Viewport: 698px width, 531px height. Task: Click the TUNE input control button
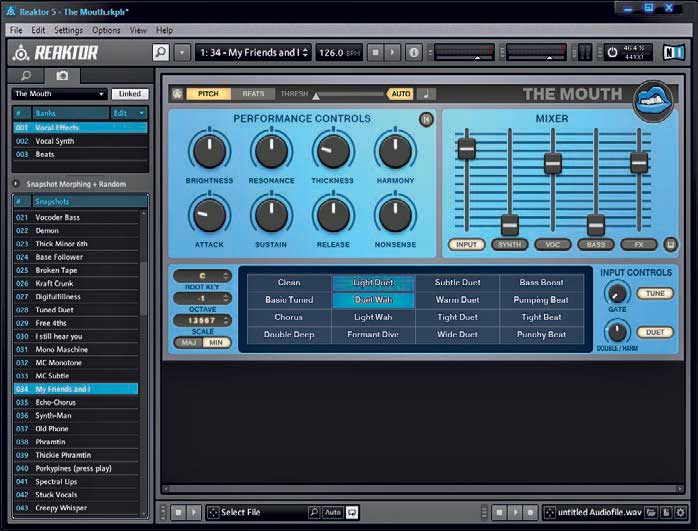click(655, 293)
